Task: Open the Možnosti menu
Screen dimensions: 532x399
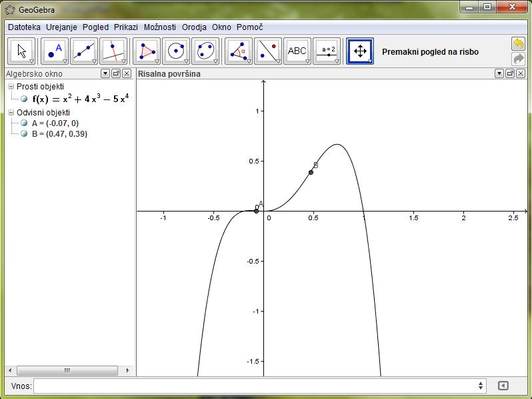Action: coord(160,27)
